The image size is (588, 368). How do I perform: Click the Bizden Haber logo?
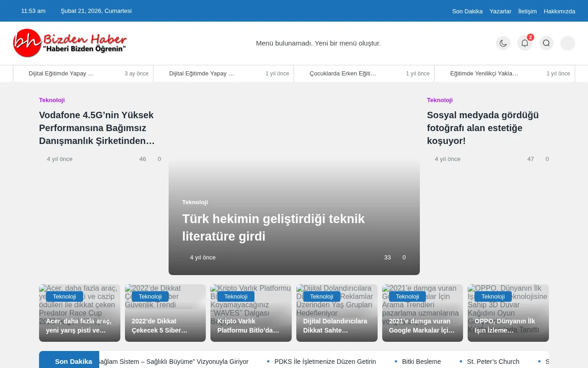[x=70, y=43]
